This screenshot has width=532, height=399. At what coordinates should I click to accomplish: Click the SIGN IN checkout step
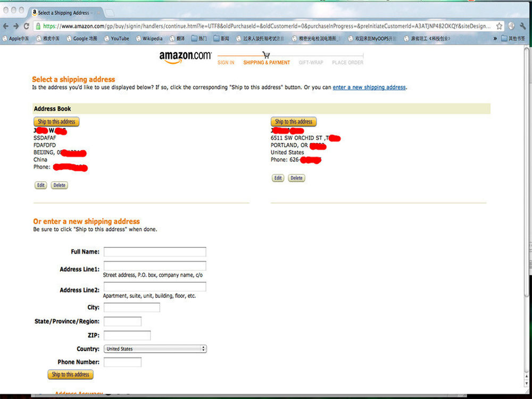click(226, 62)
